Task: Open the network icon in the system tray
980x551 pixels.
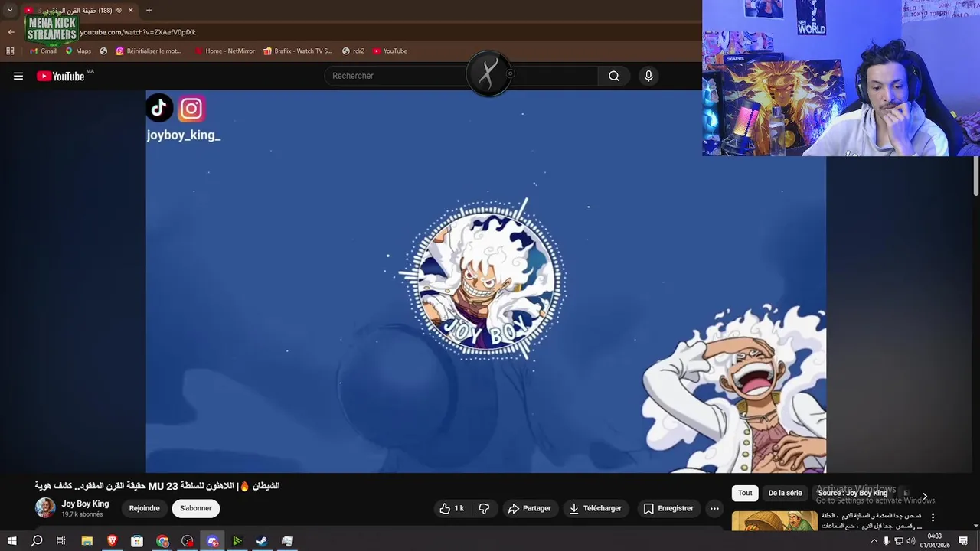Action: [899, 541]
